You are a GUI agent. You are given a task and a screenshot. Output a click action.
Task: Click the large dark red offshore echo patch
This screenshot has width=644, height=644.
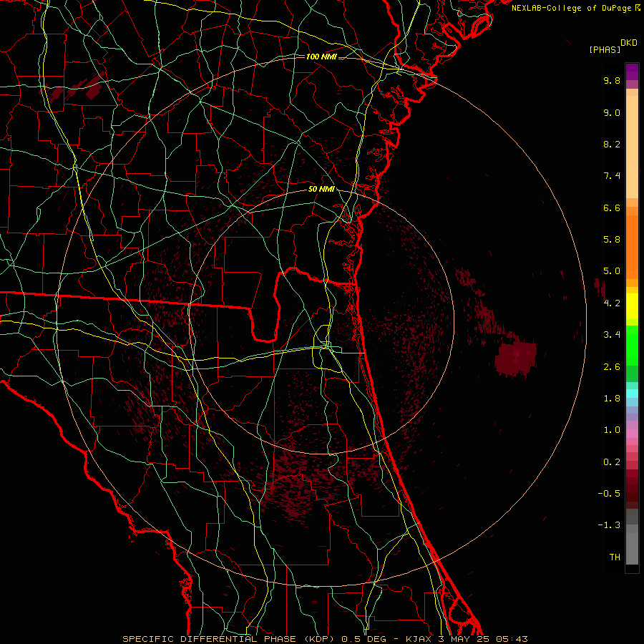point(516,360)
